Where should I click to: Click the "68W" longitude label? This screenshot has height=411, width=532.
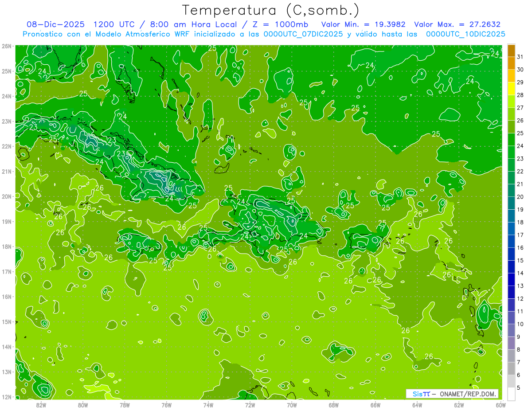(x=334, y=405)
